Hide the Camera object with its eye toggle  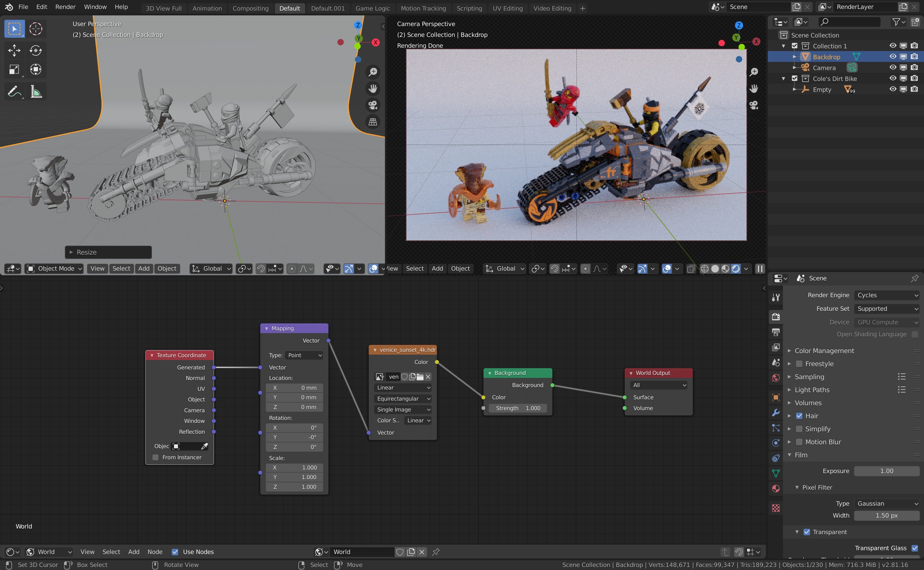tap(893, 68)
